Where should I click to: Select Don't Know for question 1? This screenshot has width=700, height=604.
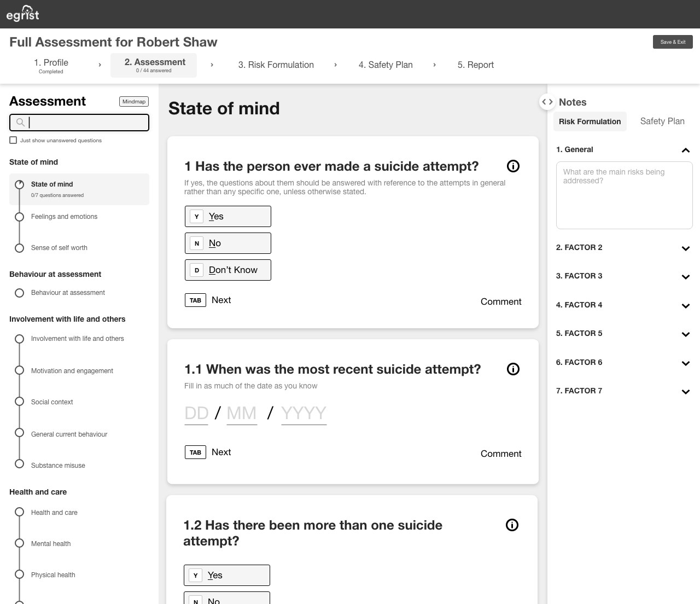click(227, 270)
